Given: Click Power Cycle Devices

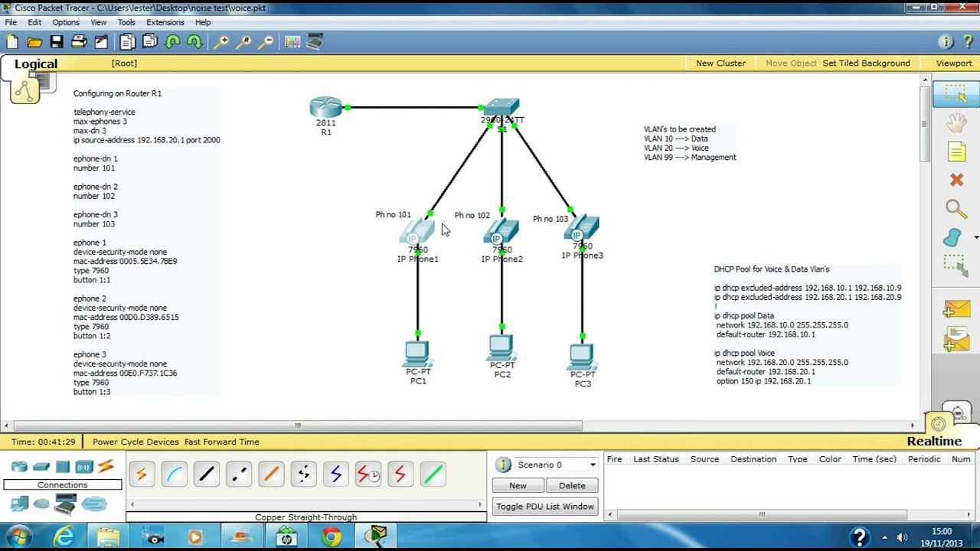Looking at the screenshot, I should pyautogui.click(x=136, y=442).
